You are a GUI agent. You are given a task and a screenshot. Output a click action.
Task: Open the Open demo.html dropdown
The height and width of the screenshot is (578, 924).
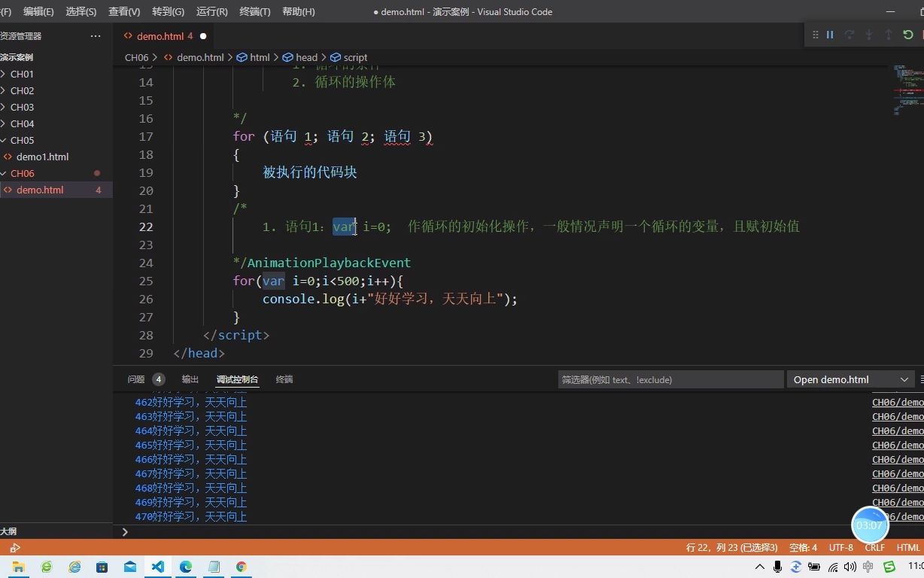pyautogui.click(x=850, y=379)
